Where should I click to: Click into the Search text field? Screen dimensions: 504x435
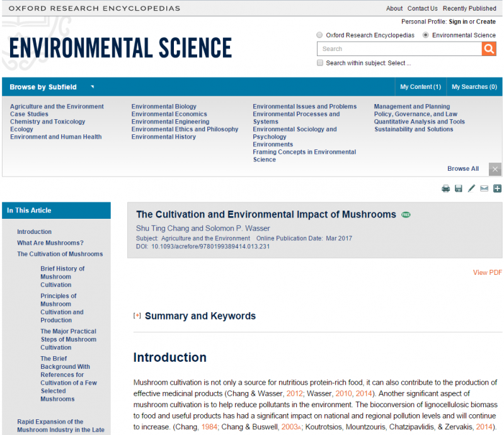(399, 49)
